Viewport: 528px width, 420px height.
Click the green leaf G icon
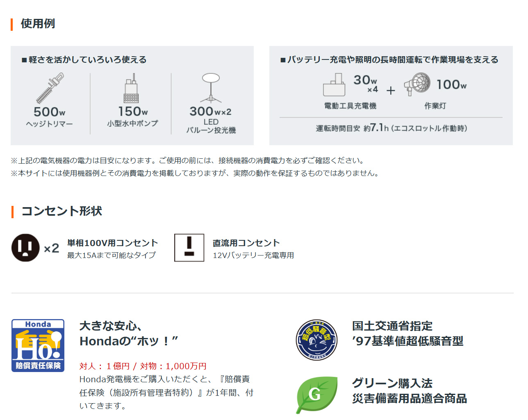(316, 395)
